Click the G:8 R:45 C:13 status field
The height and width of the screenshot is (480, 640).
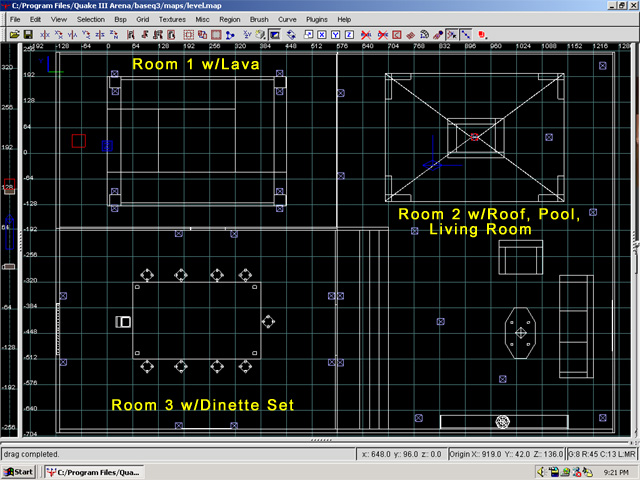point(602,454)
